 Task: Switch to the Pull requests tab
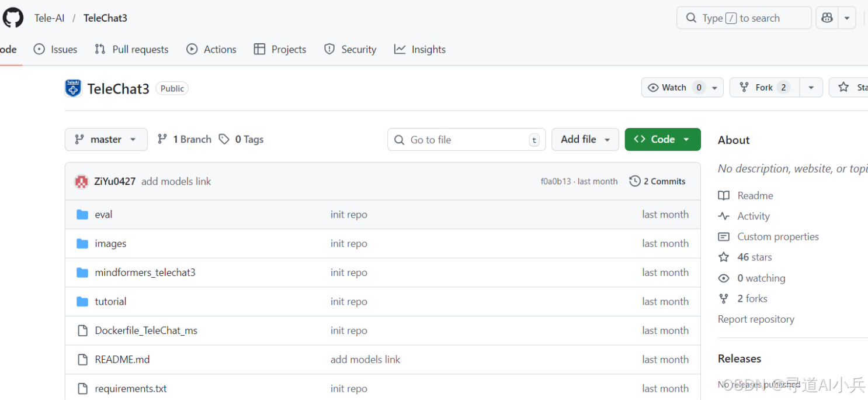(131, 50)
